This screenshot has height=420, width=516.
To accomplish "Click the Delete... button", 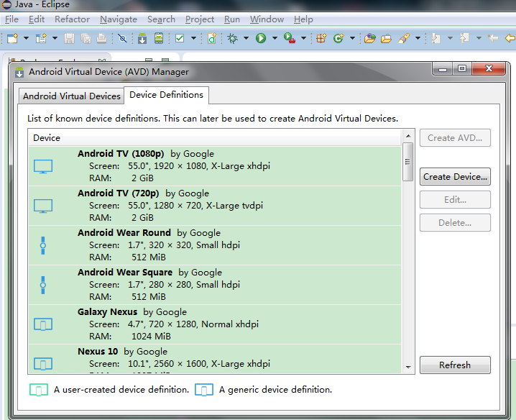I will coord(455,223).
